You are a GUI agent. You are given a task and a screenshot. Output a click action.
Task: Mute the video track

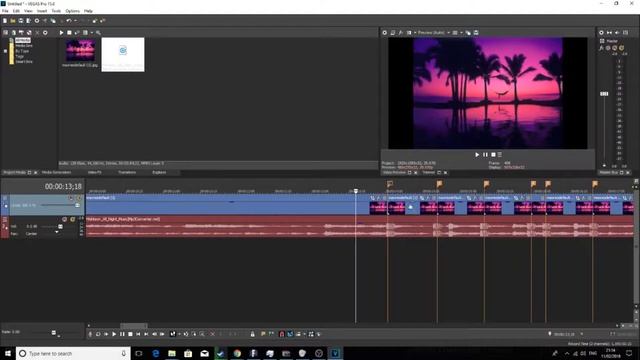[x=71, y=198]
